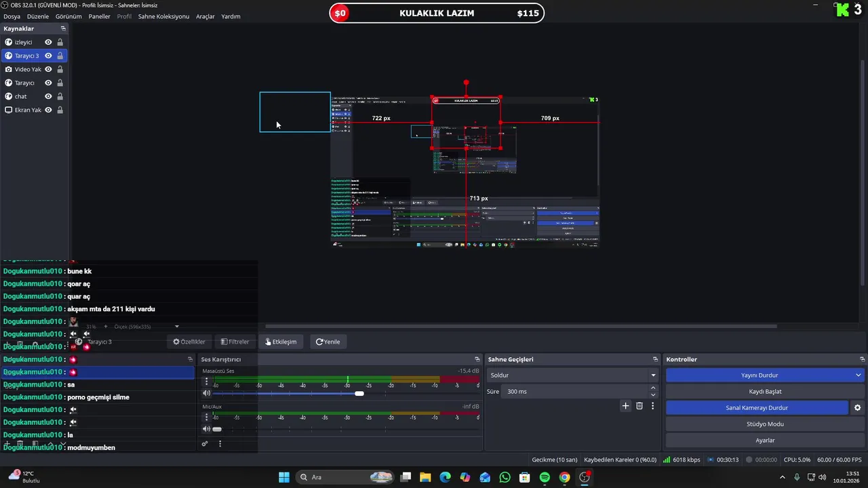
Task: Lock the Tarayıcı 3 source
Action: pyautogui.click(x=60, y=56)
